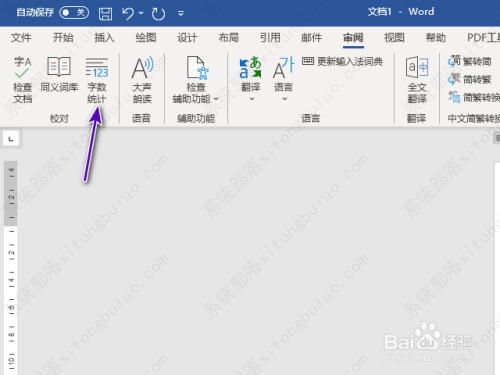Switch to the 邮件 tab
500x375 pixels.
coord(312,38)
